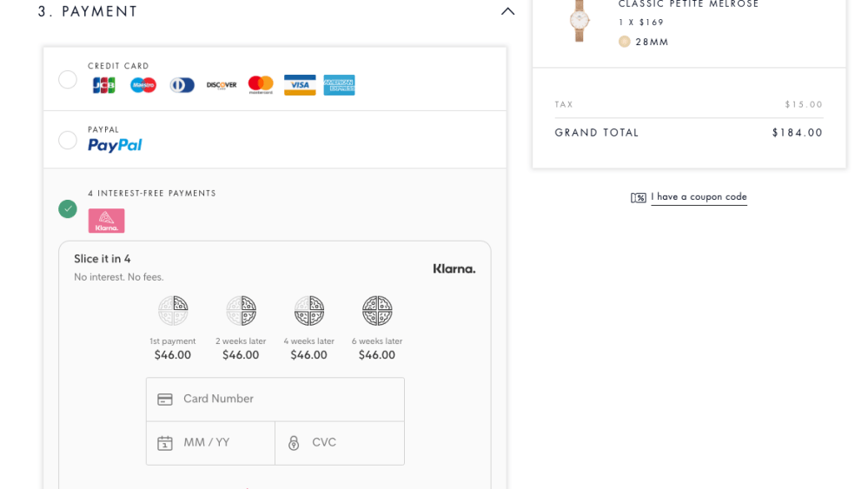Click the Card Number input field
The height and width of the screenshot is (489, 868).
coord(275,400)
